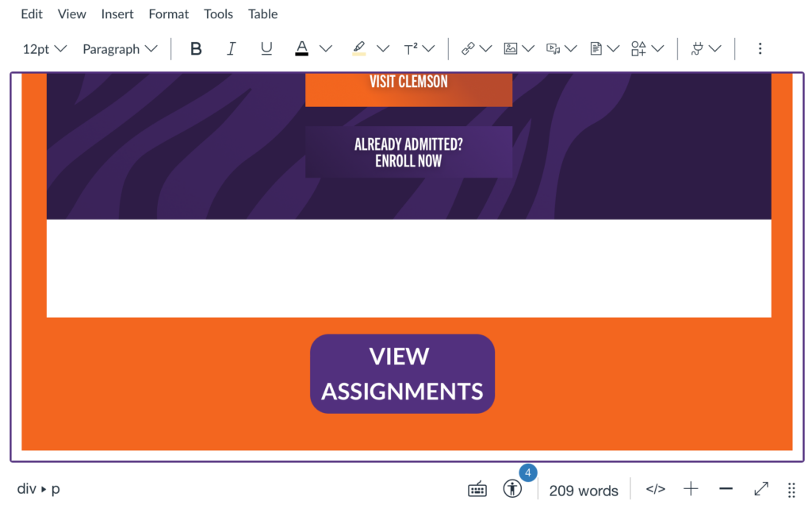
Task: View keyboard shortcuts icon
Action: [477, 489]
